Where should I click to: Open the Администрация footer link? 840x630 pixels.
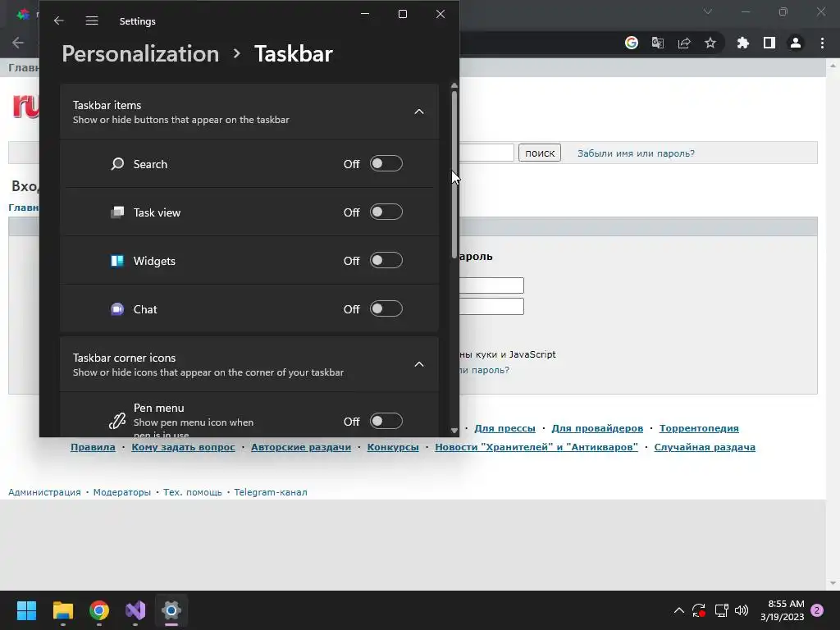[x=44, y=492]
